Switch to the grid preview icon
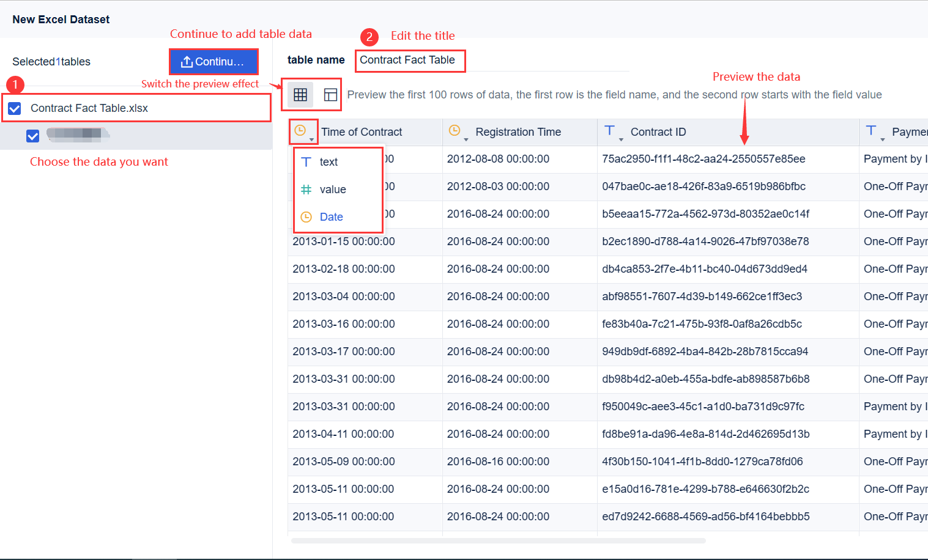The width and height of the screenshot is (928, 560). [300, 94]
